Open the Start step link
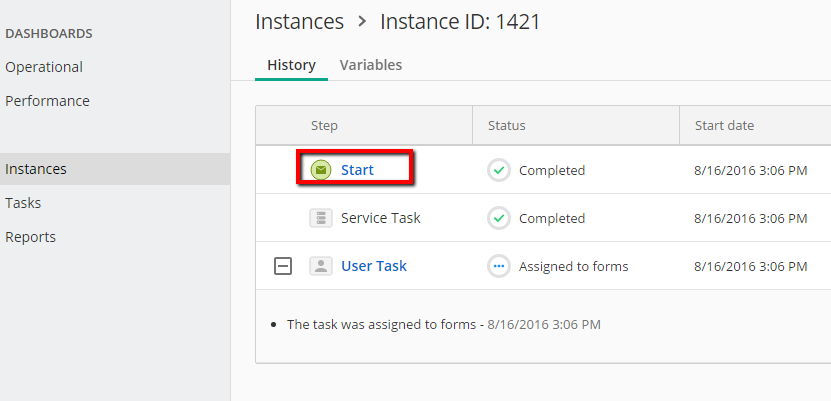The height and width of the screenshot is (401, 831). coord(357,170)
